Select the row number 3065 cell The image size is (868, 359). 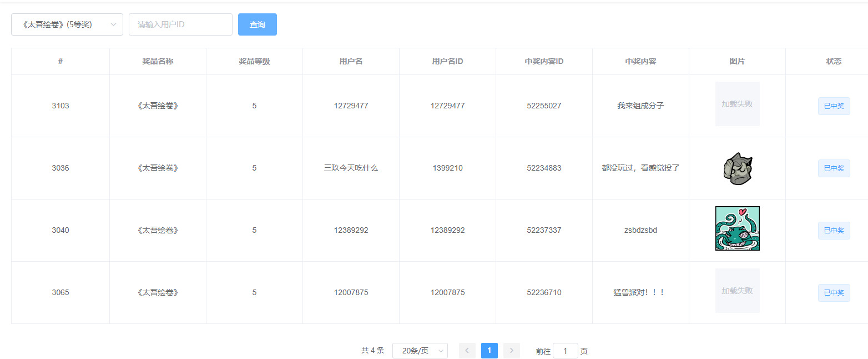coord(60,292)
